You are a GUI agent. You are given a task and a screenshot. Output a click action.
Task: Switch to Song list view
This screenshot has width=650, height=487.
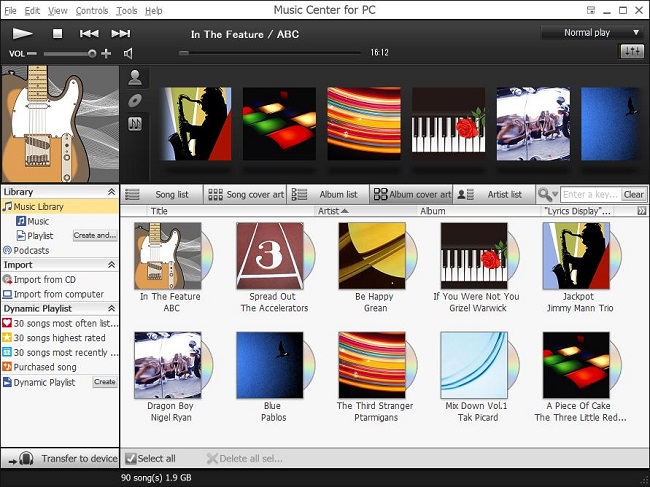click(162, 194)
